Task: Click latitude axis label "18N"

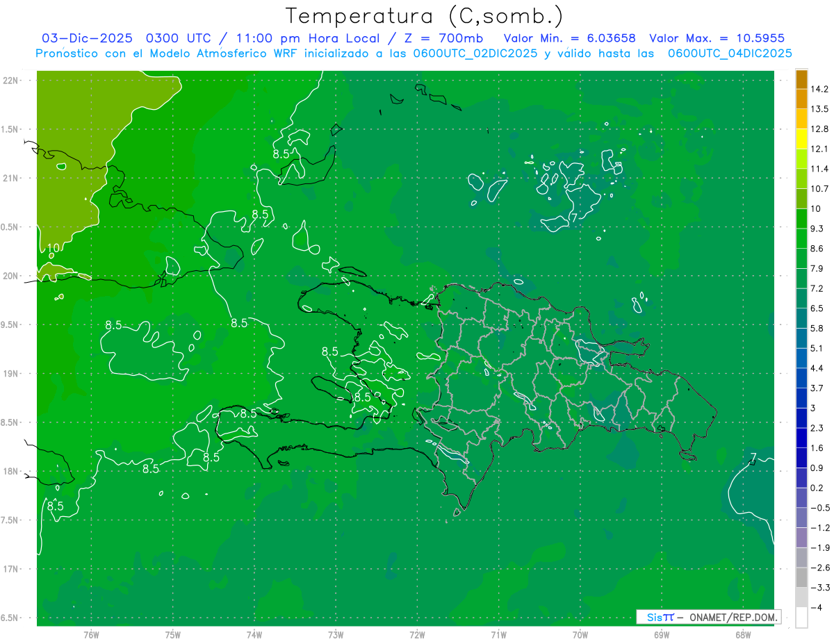Action: tap(11, 472)
